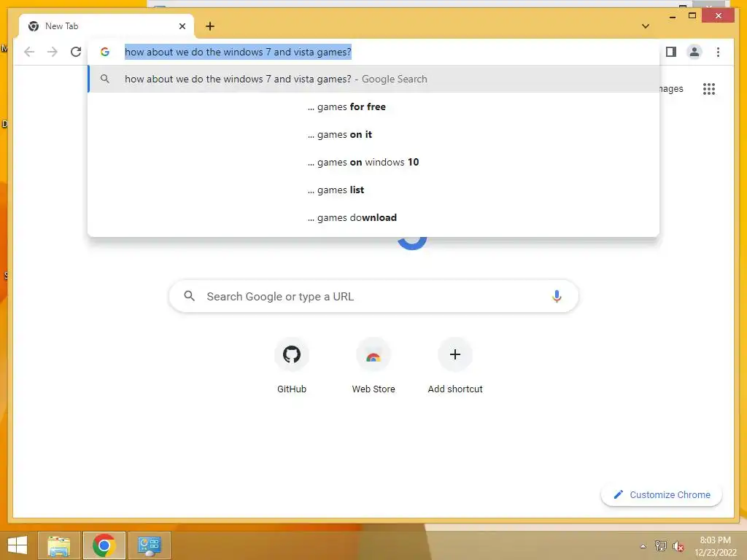Pick the 'games on it' suggestion

373,134
